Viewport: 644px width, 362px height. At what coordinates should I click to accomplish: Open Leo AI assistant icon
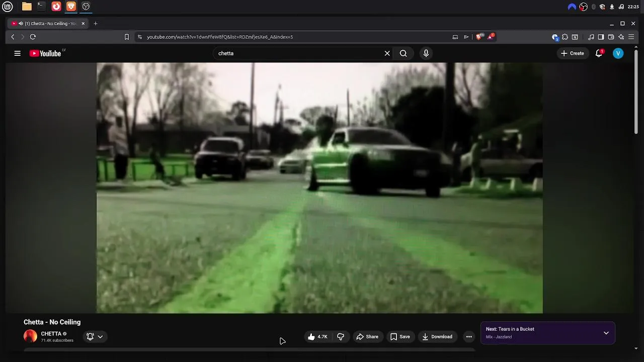[621, 37]
